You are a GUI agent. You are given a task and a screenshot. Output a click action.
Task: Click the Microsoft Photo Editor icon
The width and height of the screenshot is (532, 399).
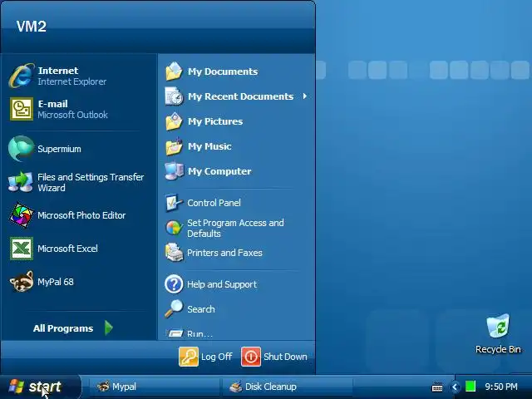22,215
